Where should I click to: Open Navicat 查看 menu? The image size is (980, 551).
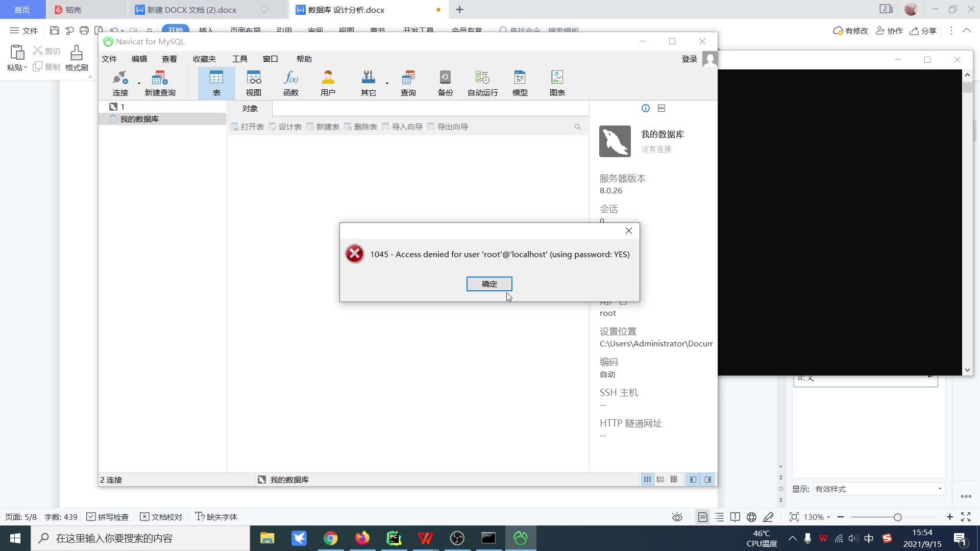(169, 59)
